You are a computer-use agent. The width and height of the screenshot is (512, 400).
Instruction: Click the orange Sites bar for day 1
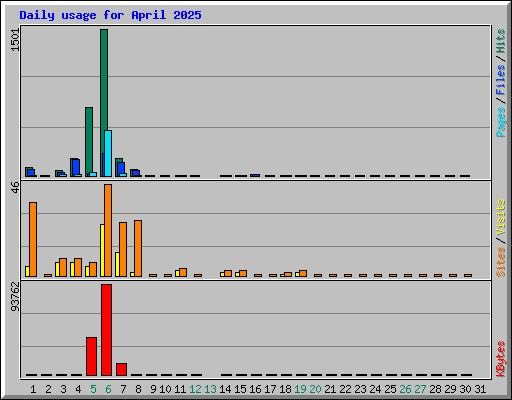pos(33,239)
